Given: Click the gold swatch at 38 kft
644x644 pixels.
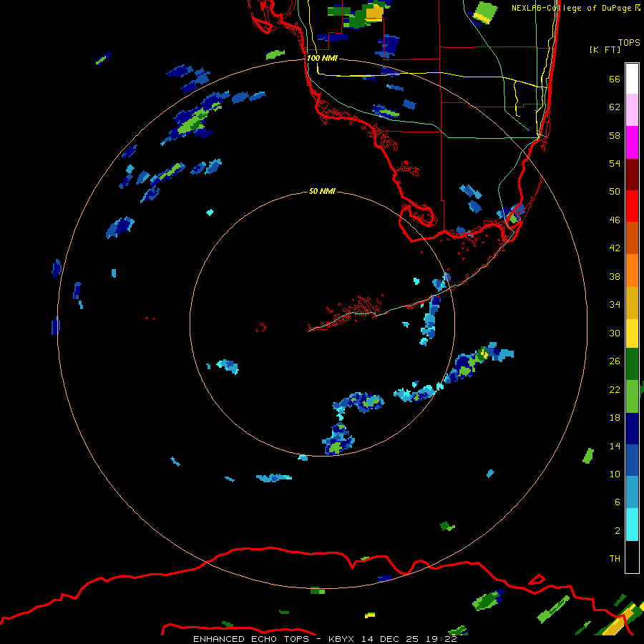Looking at the screenshot, I should (632, 302).
